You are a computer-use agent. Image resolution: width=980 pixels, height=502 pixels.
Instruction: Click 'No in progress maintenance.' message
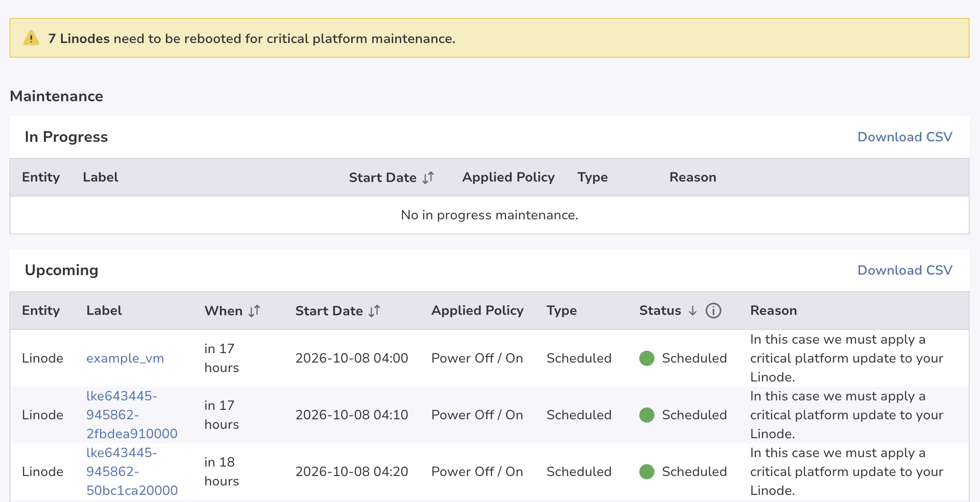pyautogui.click(x=490, y=215)
